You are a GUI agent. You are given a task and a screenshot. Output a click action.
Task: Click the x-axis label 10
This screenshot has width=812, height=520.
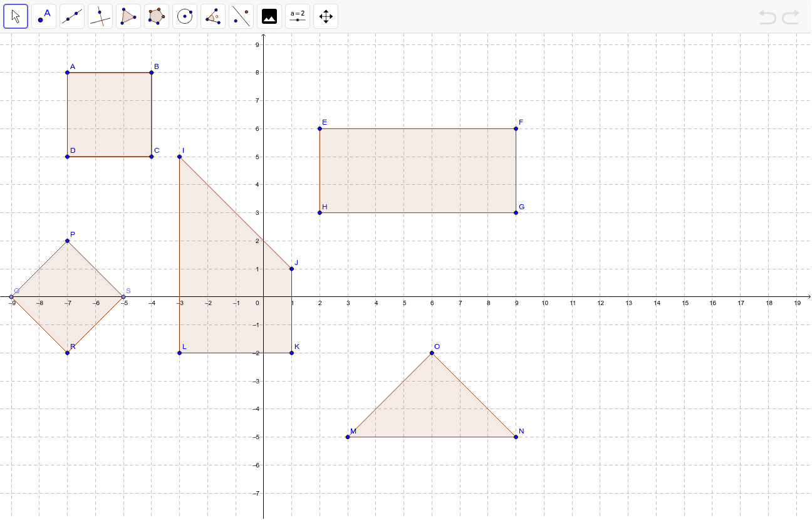click(544, 303)
